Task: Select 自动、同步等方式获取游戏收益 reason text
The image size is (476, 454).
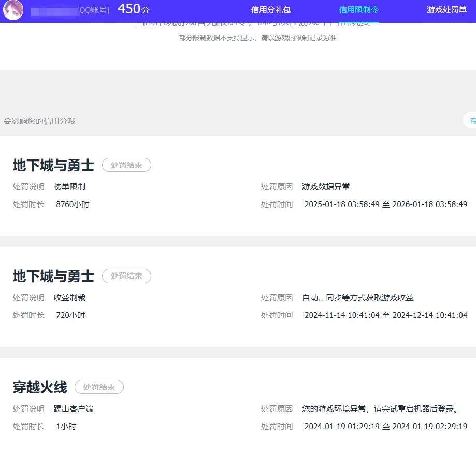Action: click(358, 298)
